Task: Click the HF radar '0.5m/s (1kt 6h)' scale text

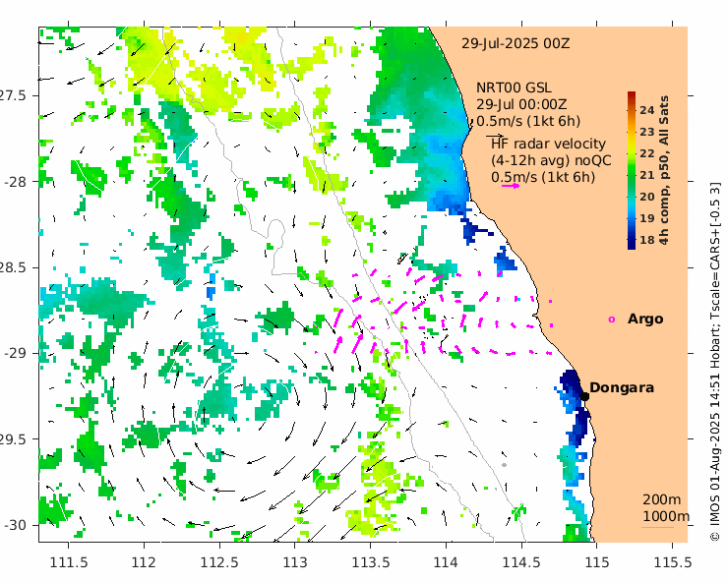Action: click(543, 177)
